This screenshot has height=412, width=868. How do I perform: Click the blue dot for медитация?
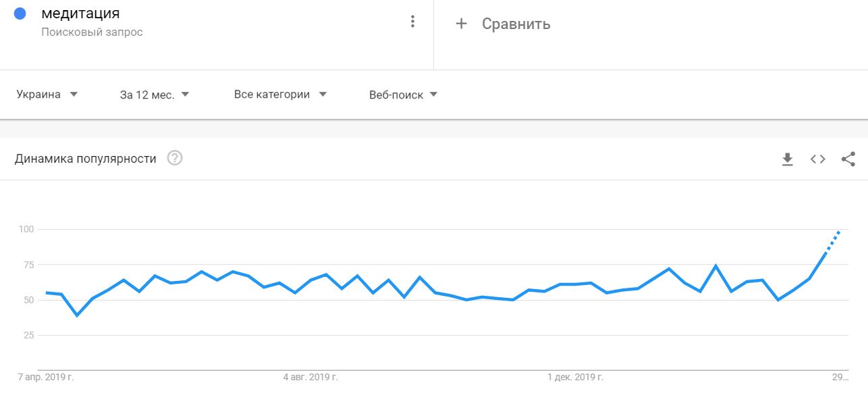(x=20, y=13)
